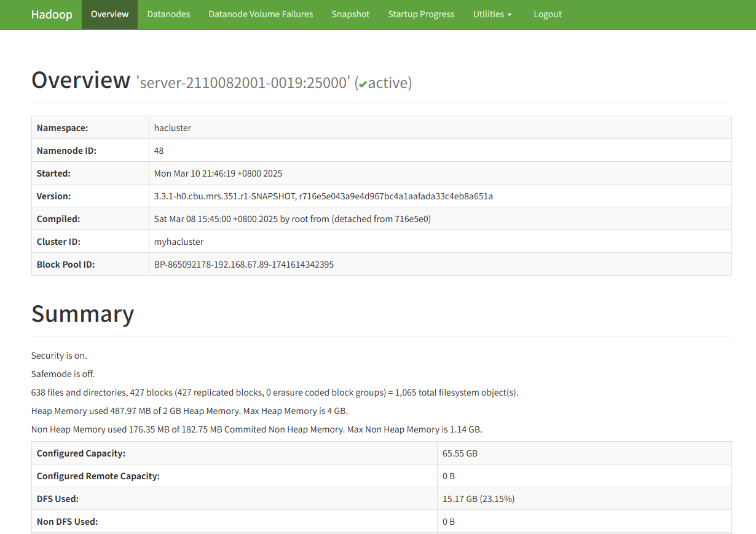Select Configured Remote Capacity value '0 B'
Viewport: 756px width, 534px height.
[x=449, y=476]
